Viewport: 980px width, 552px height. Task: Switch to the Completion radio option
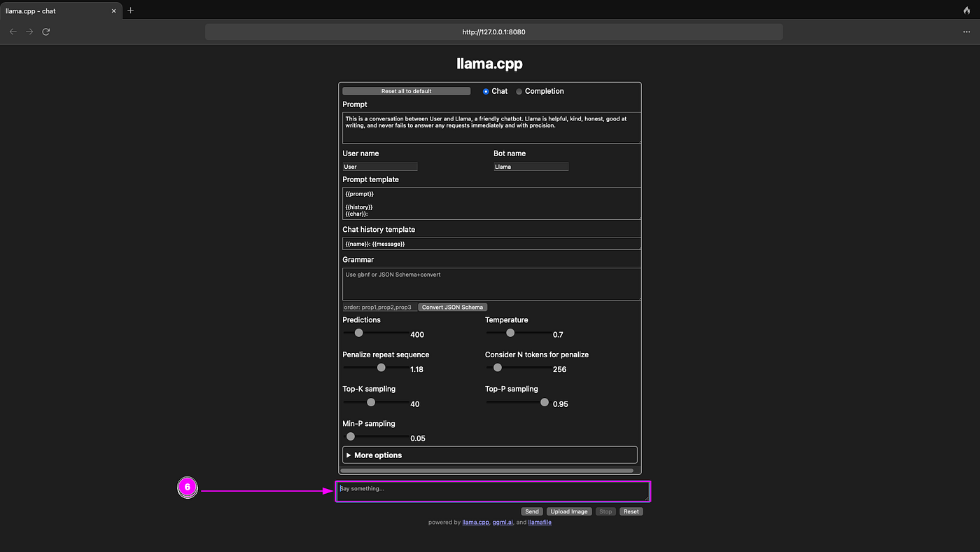pyautogui.click(x=519, y=92)
